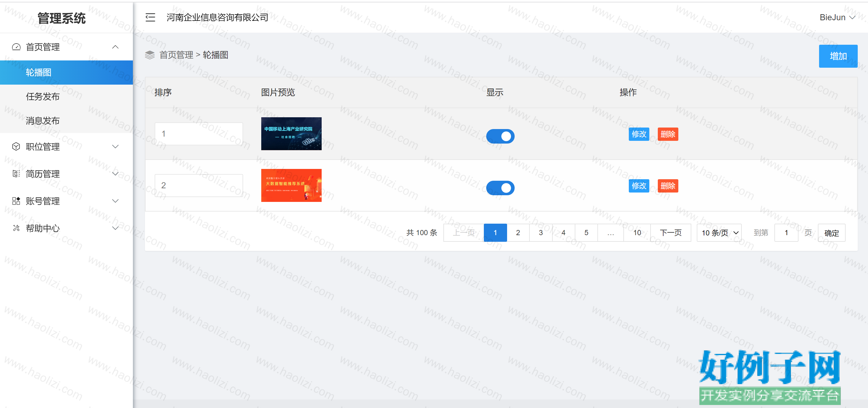Image resolution: width=868 pixels, height=408 pixels.
Task: Expand the 职位管理 menu chevron
Action: click(115, 146)
